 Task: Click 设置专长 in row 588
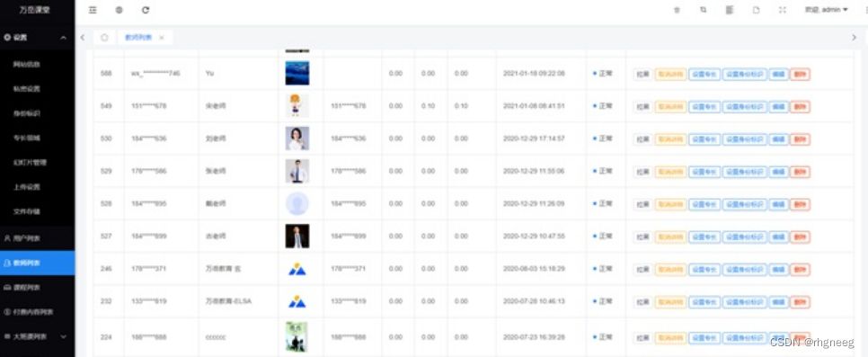[704, 75]
